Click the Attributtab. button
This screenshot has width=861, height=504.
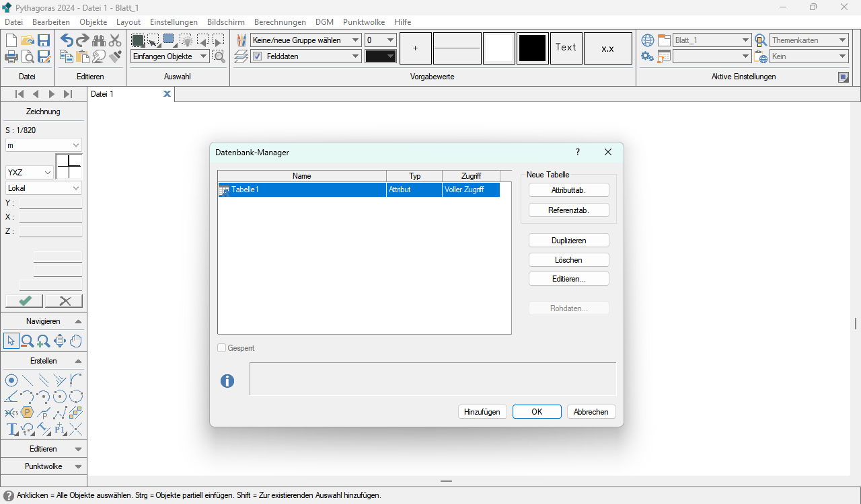click(569, 190)
